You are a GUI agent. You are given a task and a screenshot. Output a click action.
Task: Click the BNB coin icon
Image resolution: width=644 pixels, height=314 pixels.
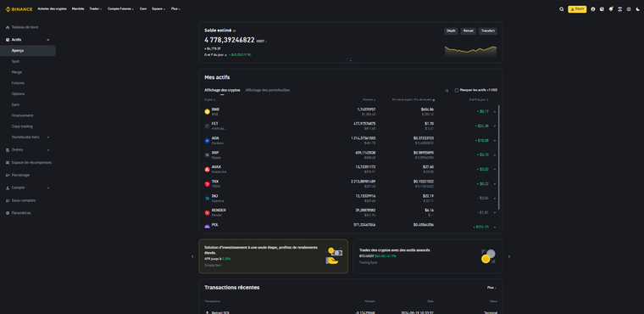[x=207, y=111]
